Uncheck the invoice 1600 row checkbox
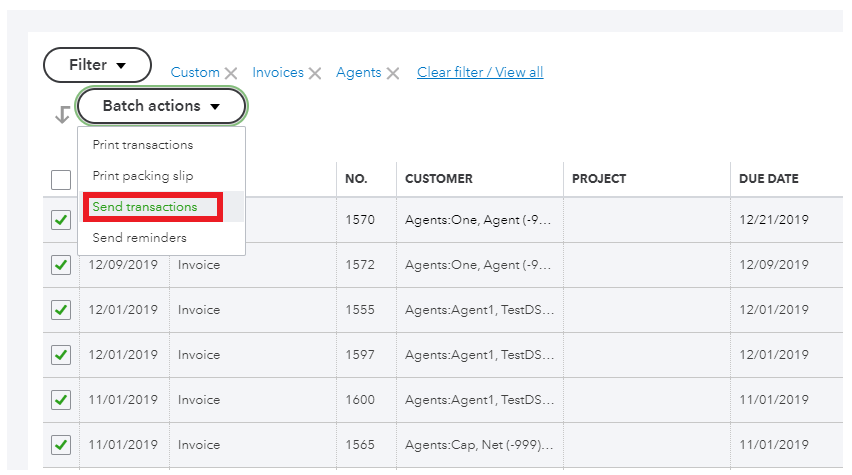The width and height of the screenshot is (852, 475). 61,400
